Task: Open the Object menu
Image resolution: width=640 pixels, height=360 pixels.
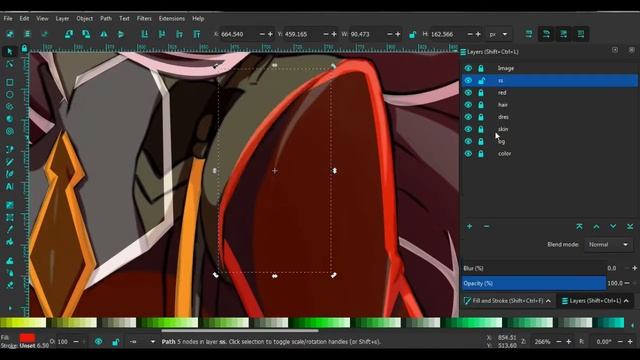Action: click(x=84, y=18)
